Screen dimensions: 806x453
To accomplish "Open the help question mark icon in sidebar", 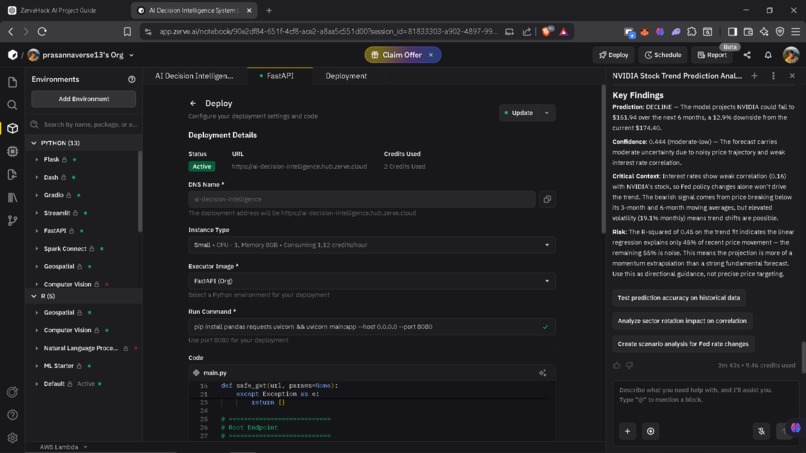I will [12, 415].
